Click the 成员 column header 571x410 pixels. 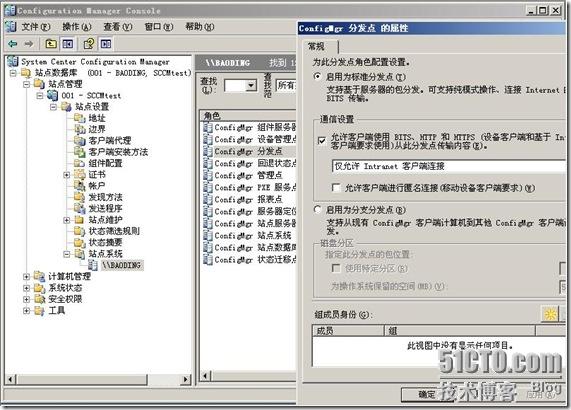click(x=348, y=330)
